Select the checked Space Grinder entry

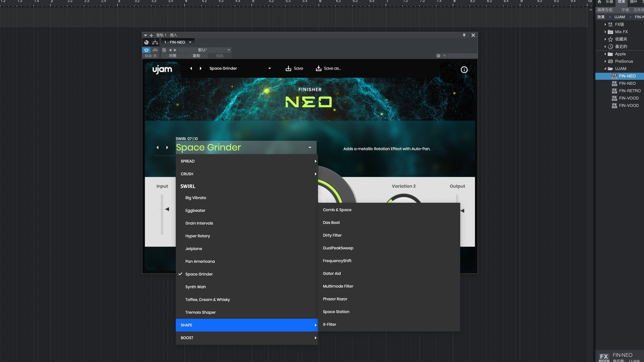pyautogui.click(x=247, y=274)
